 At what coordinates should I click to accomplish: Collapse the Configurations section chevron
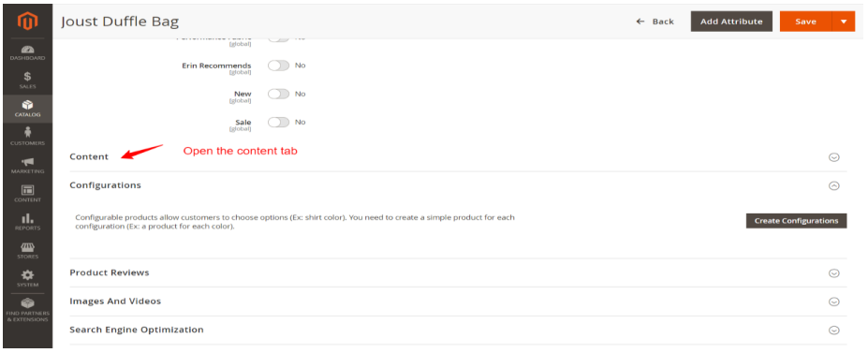[833, 186]
